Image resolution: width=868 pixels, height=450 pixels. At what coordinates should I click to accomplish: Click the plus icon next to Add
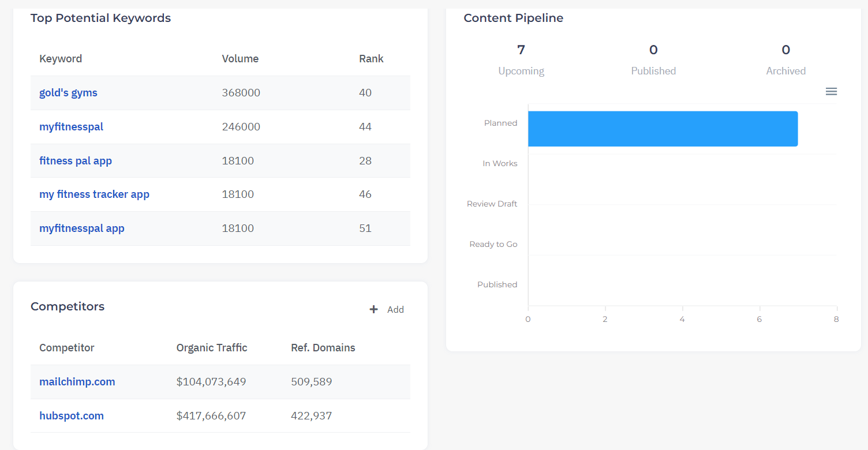pyautogui.click(x=374, y=309)
